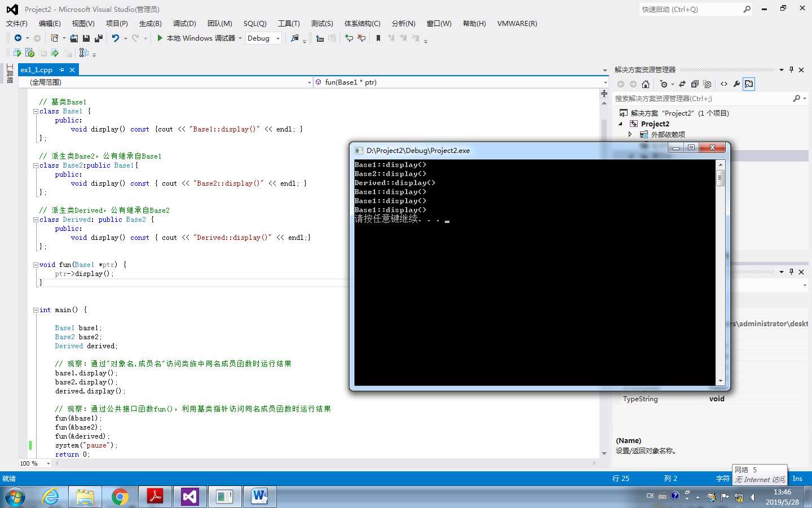Open the 文件(F) menu
This screenshot has width=812, height=508.
[17, 24]
